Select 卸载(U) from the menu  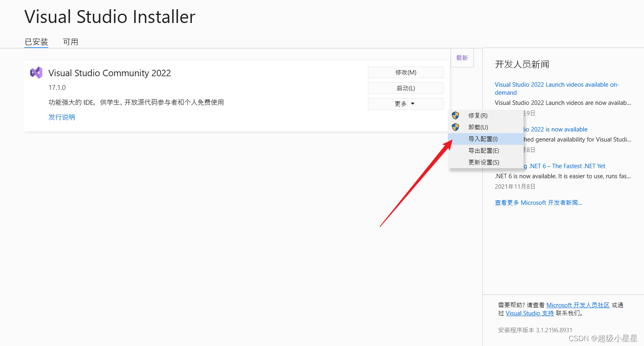point(486,127)
